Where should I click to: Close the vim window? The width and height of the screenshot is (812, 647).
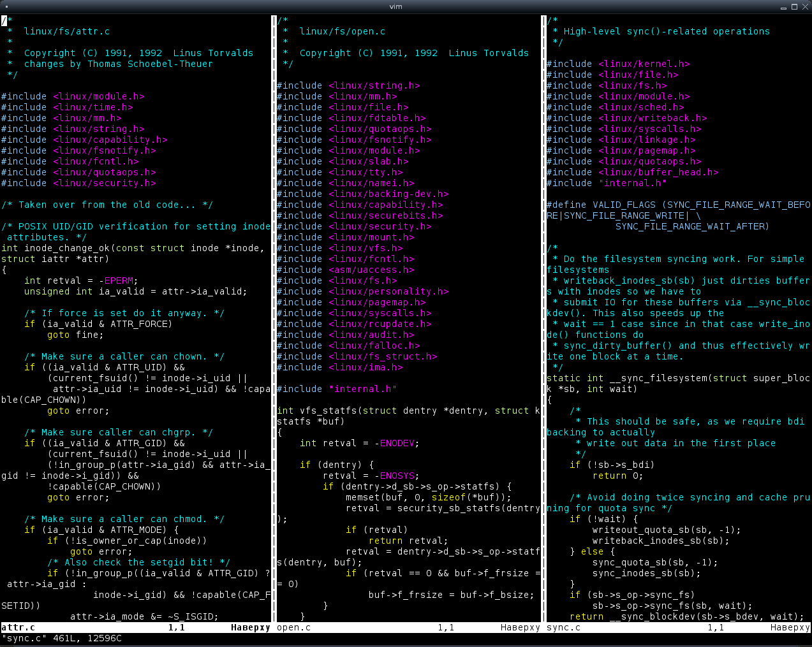(x=805, y=7)
